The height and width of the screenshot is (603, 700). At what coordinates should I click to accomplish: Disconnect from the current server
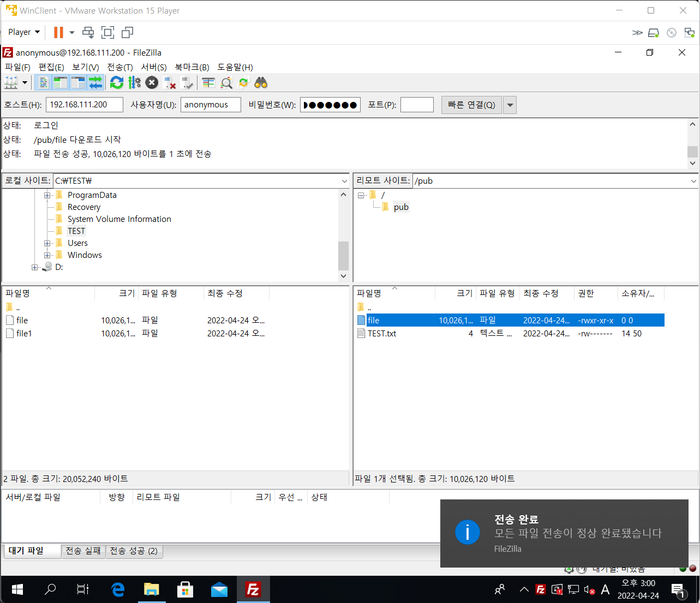(x=170, y=83)
